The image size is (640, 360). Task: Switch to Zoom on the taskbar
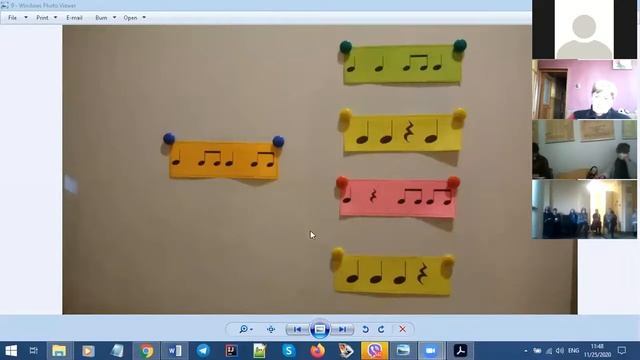431,351
